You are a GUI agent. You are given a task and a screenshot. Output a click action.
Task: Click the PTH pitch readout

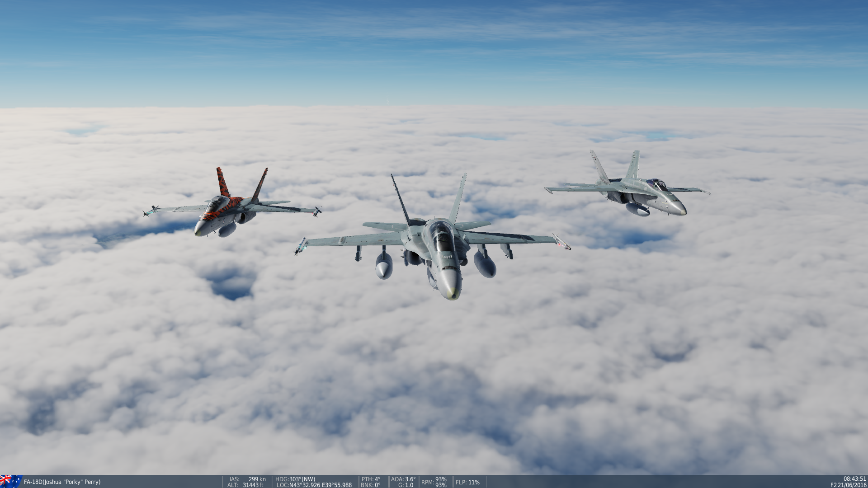tap(371, 479)
